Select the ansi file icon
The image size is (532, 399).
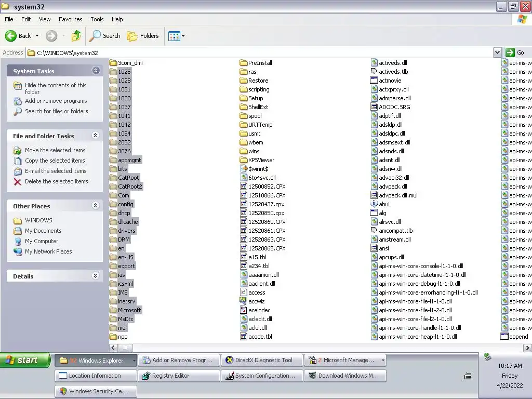[x=374, y=248]
